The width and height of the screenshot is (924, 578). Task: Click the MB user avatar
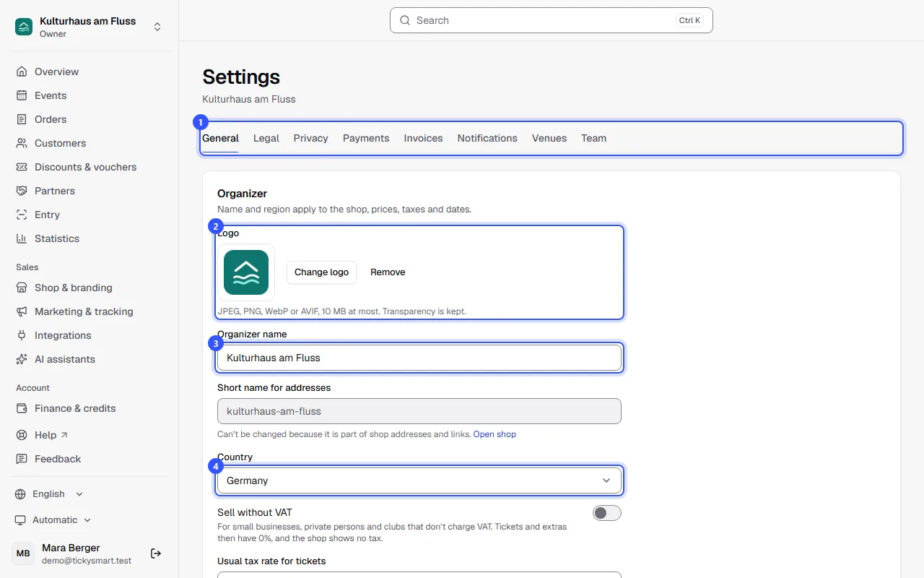pos(23,553)
